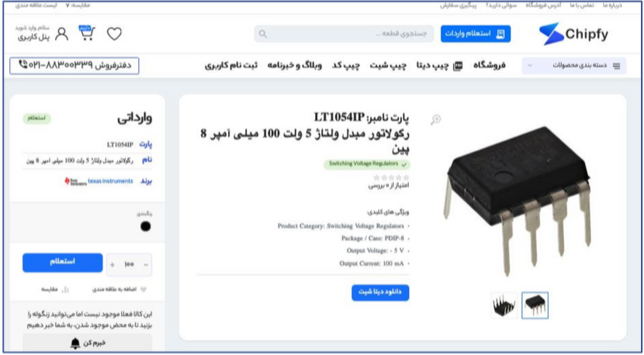
Task: Click the texas instruments brand link
Action: click(x=110, y=181)
